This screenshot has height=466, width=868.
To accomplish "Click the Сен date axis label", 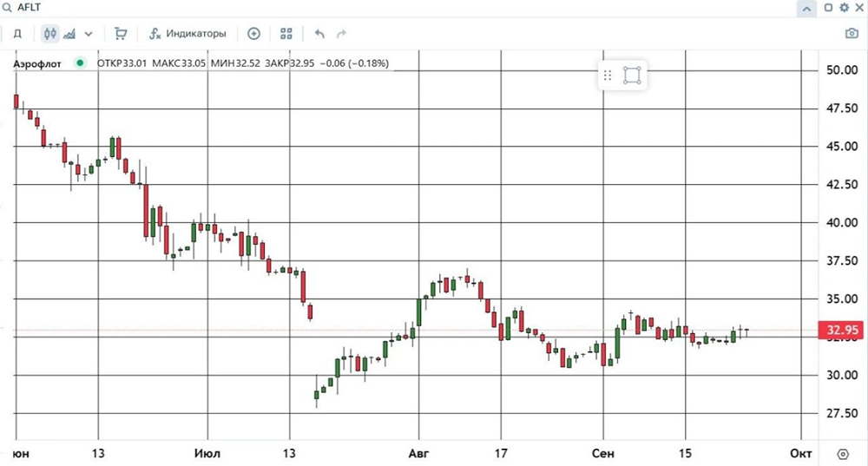I will click(x=603, y=454).
